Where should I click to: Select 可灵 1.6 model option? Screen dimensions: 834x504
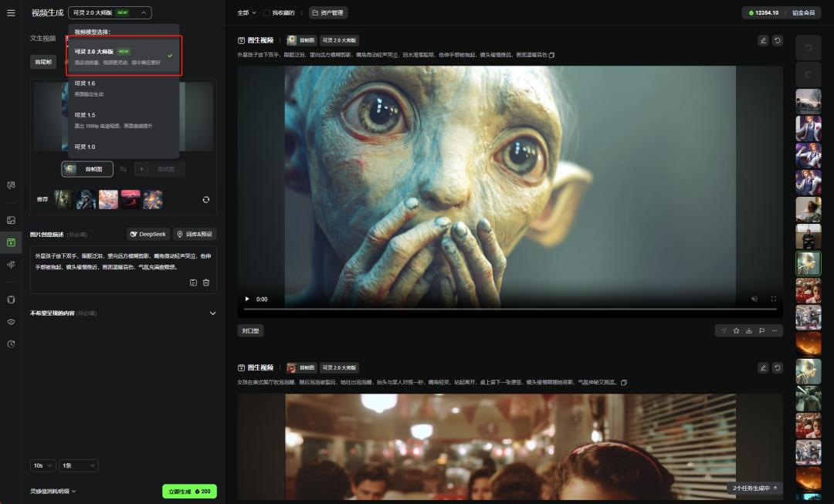point(124,88)
